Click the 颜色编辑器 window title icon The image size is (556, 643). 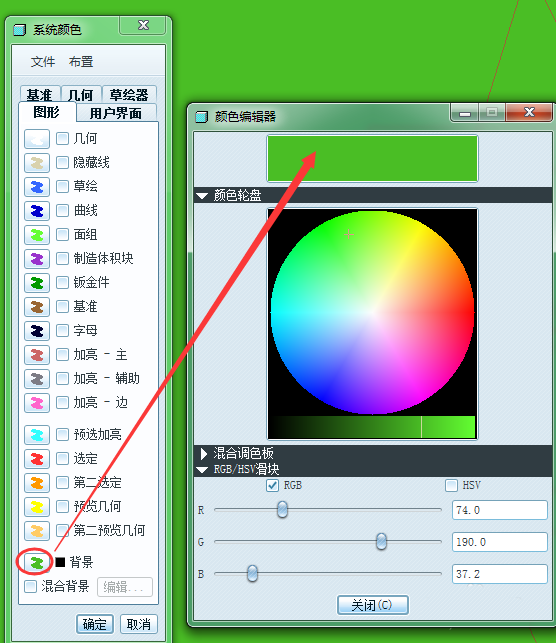click(x=201, y=117)
